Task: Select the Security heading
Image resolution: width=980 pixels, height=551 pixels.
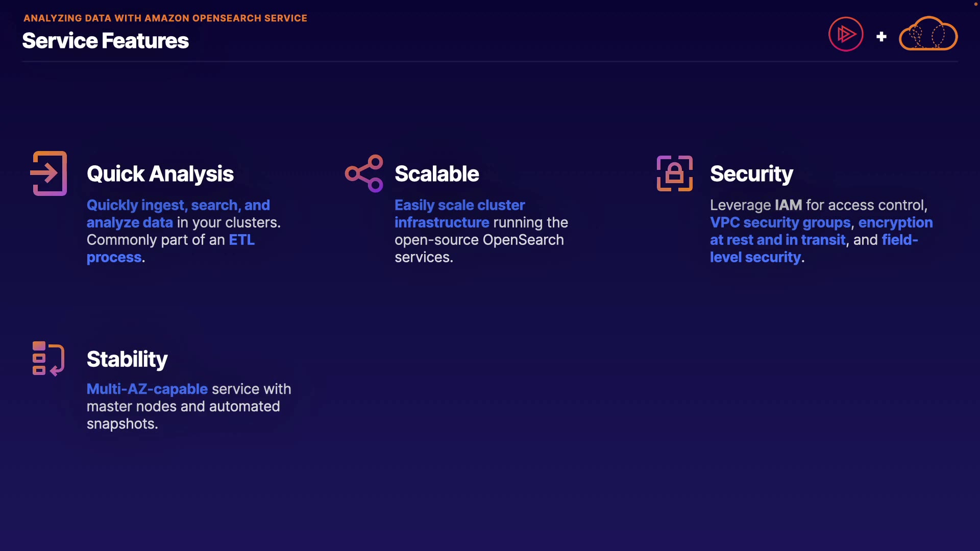Action: click(751, 174)
